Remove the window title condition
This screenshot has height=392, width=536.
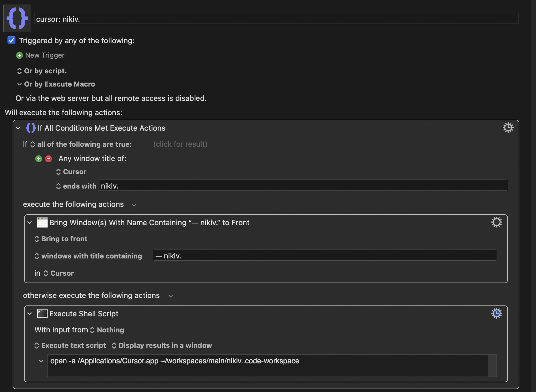[x=48, y=159]
